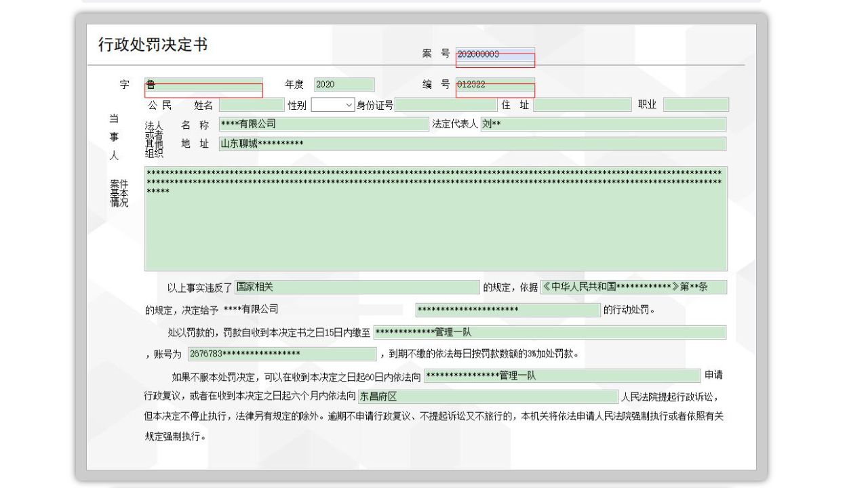
Task: Select the 职业 occupation input box
Action: pyautogui.click(x=696, y=104)
